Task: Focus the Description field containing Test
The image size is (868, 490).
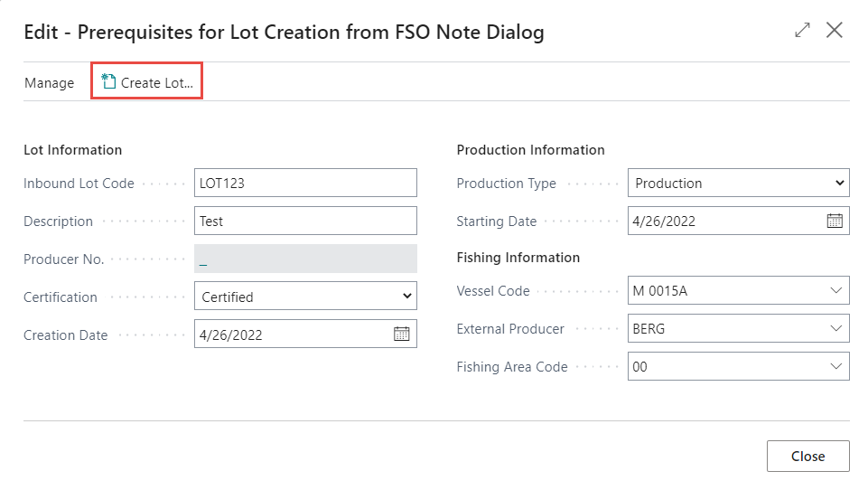Action: (x=305, y=221)
